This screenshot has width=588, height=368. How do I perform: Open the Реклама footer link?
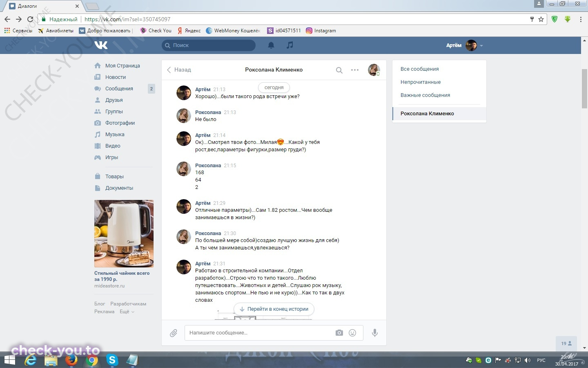pyautogui.click(x=104, y=312)
